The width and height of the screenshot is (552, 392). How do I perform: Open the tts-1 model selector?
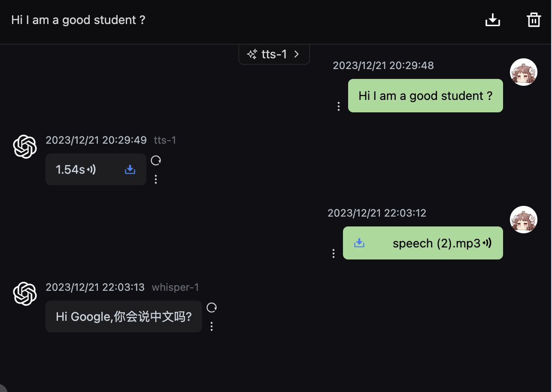point(274,54)
